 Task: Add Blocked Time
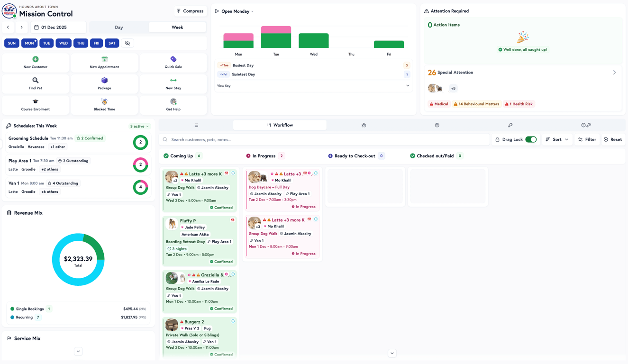coord(104,105)
